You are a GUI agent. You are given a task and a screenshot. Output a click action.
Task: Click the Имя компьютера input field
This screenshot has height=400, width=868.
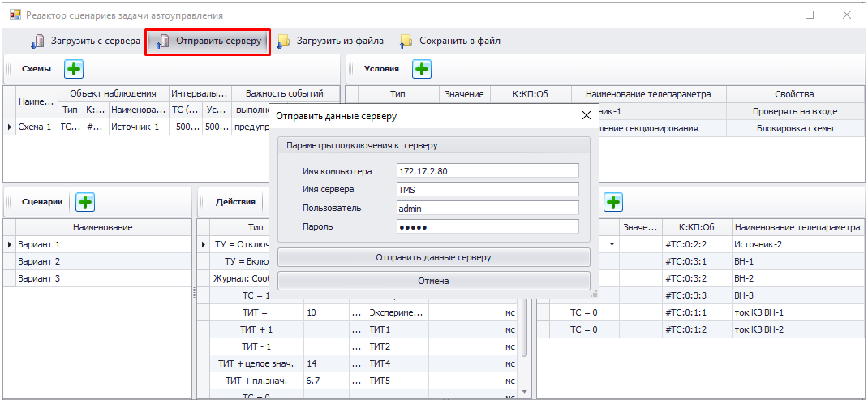coord(487,171)
